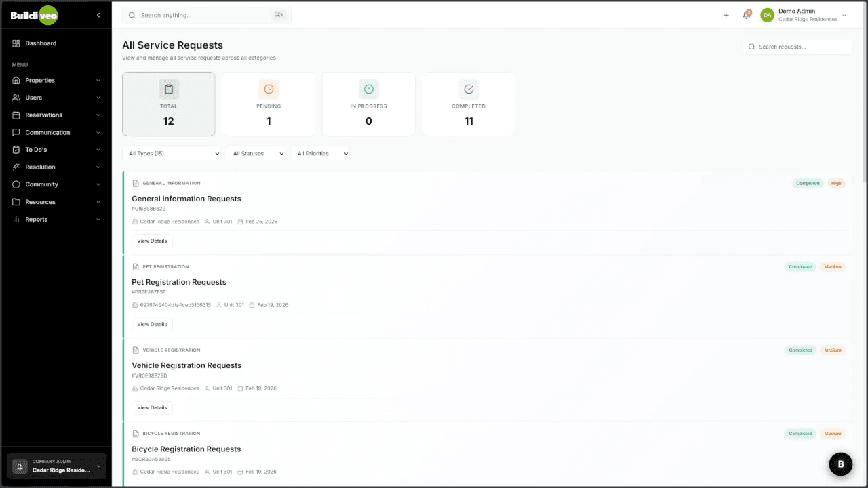Open the All Types filter dropdown

coord(172,153)
